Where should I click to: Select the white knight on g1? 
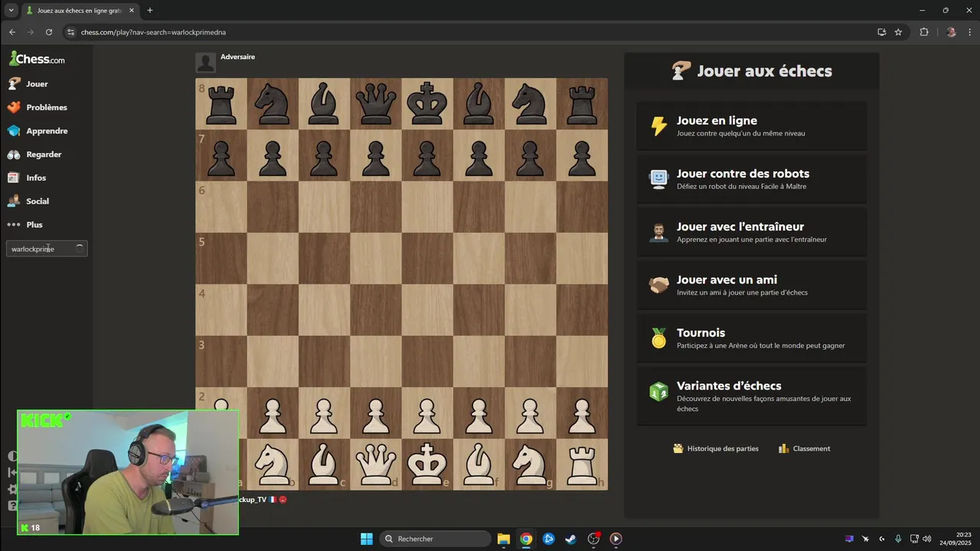[x=531, y=465]
